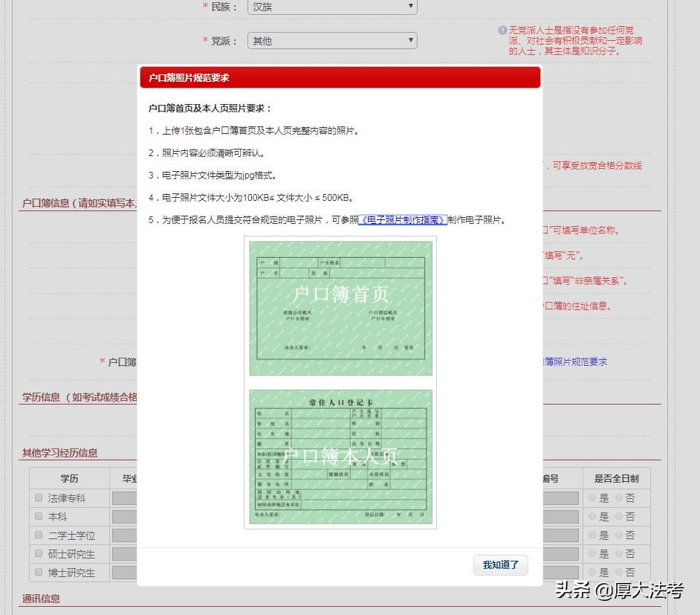Check the 博士研究生 education checkbox

(38, 573)
